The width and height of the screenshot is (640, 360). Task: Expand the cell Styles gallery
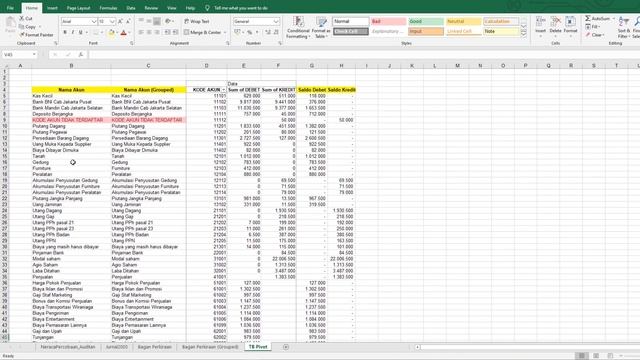524,34
